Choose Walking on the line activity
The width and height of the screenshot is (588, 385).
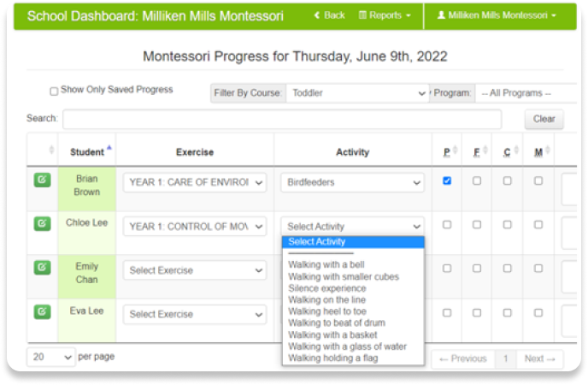coord(326,299)
